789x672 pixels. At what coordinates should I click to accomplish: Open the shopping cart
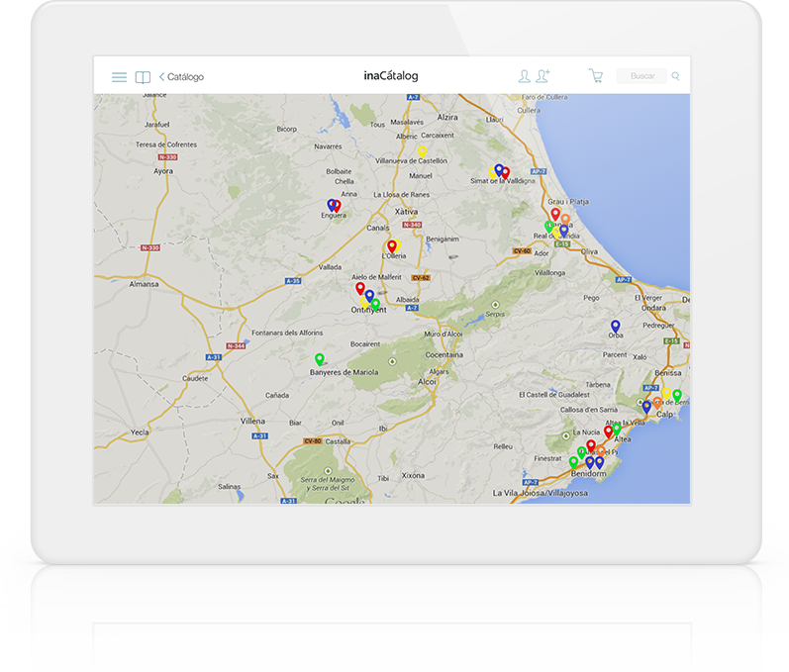(595, 76)
